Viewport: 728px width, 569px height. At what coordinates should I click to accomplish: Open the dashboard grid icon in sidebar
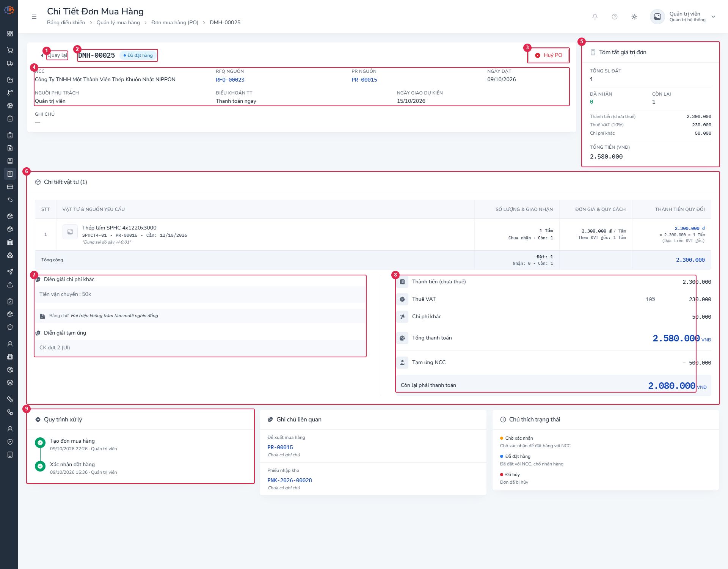10,34
